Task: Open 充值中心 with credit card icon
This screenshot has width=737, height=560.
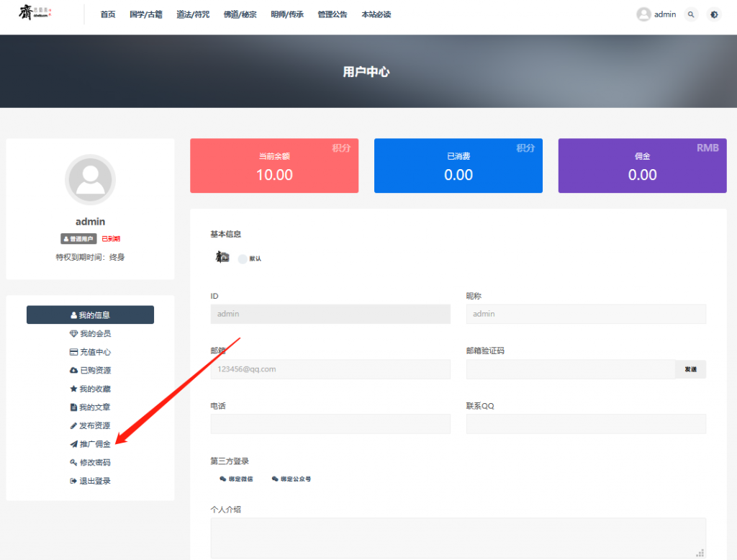Action: click(90, 352)
